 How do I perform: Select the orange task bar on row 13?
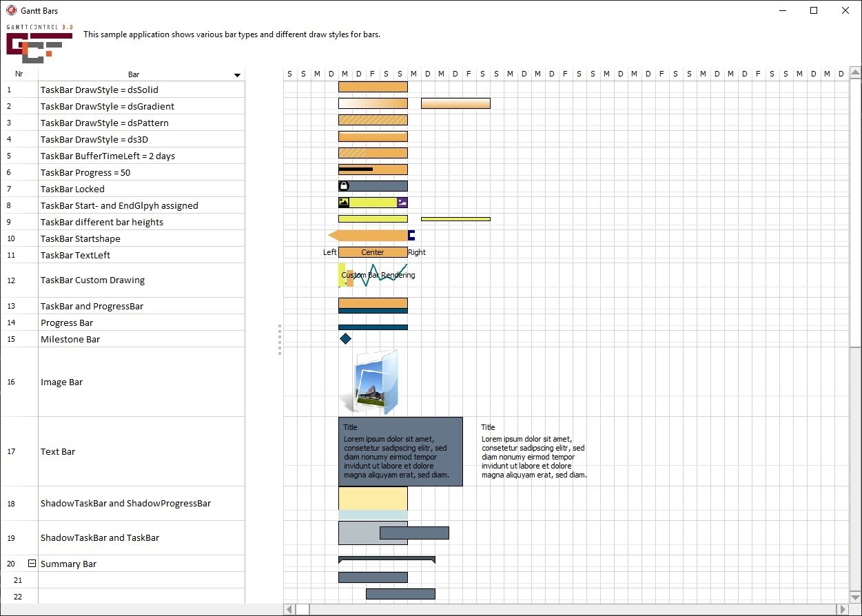tap(373, 303)
